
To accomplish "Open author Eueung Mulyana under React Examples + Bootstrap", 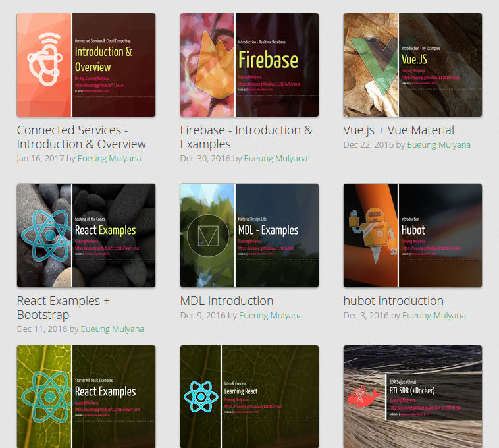I will point(113,329).
